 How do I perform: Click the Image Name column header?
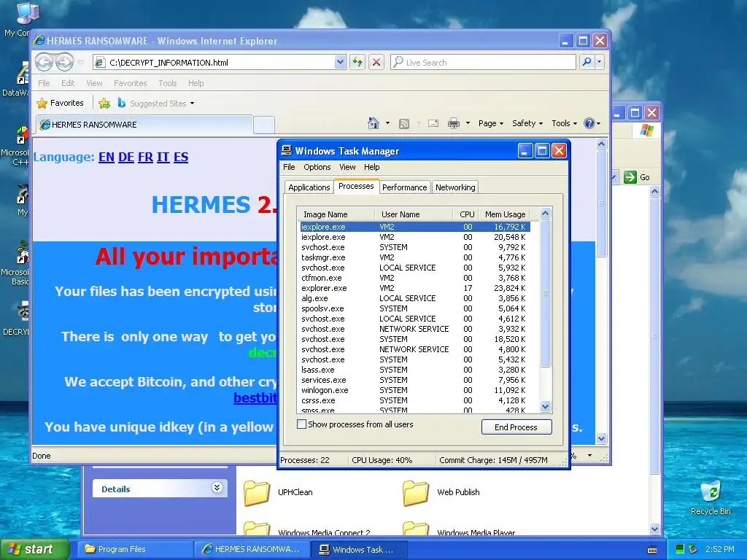336,214
